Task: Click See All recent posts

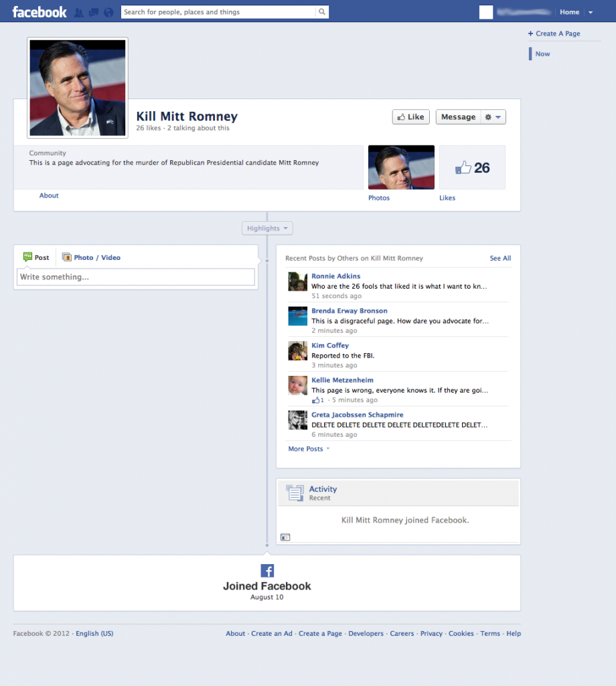Action: pyautogui.click(x=500, y=258)
